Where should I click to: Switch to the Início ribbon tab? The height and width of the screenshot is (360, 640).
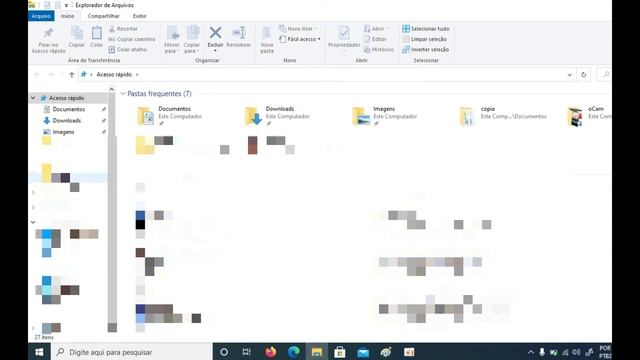coord(68,16)
